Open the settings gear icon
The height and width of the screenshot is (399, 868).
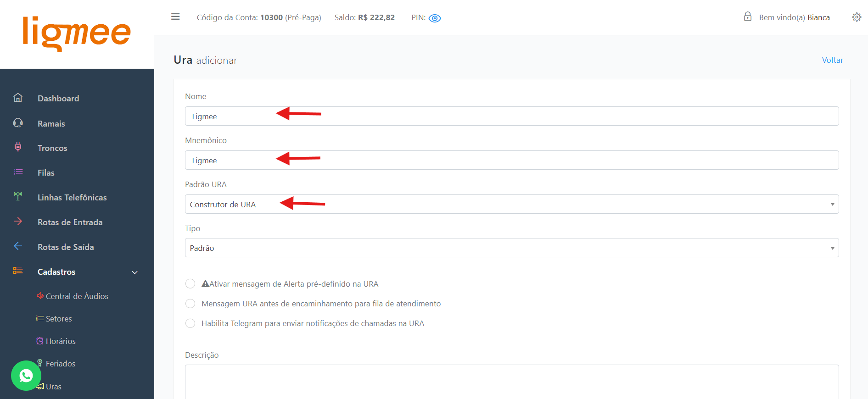[857, 17]
